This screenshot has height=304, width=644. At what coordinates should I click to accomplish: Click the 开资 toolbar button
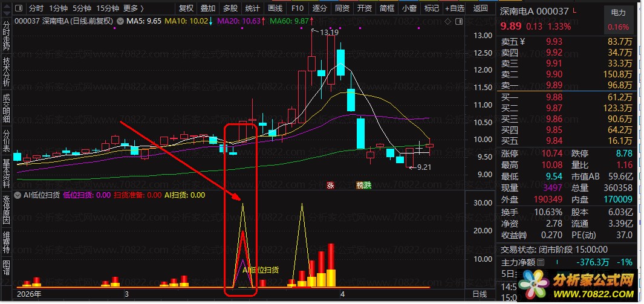(x=364, y=8)
